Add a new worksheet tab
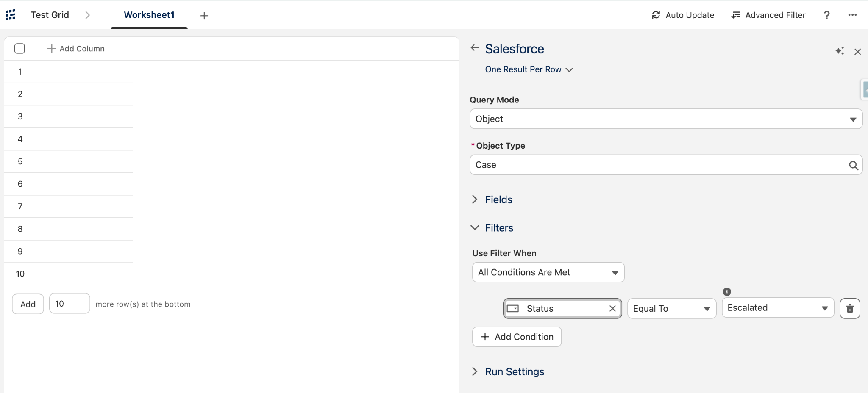 point(204,16)
